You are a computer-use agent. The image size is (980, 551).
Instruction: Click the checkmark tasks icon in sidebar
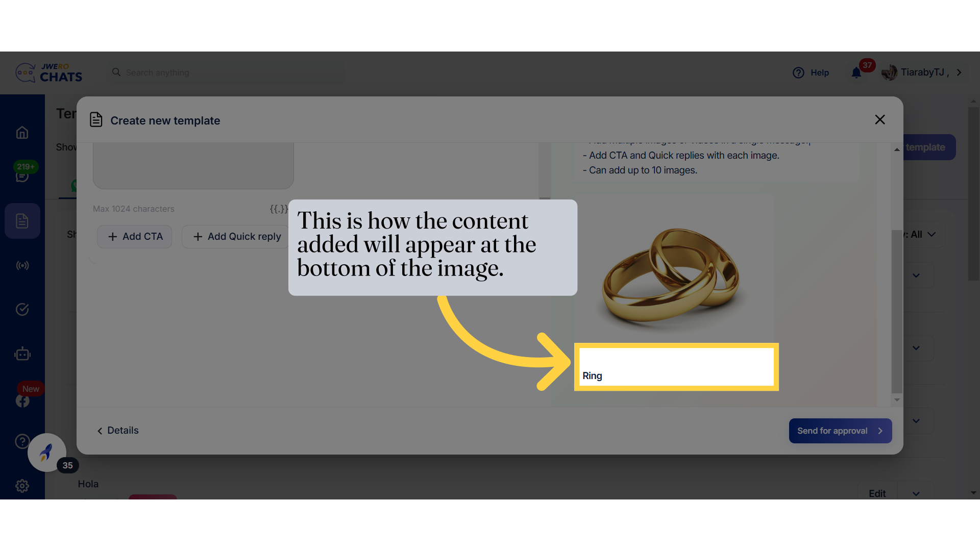click(22, 309)
